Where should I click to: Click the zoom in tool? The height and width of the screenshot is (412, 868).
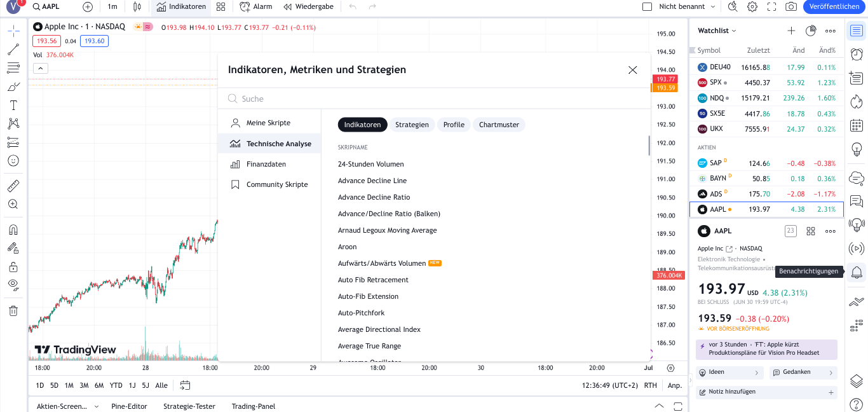pos(13,204)
